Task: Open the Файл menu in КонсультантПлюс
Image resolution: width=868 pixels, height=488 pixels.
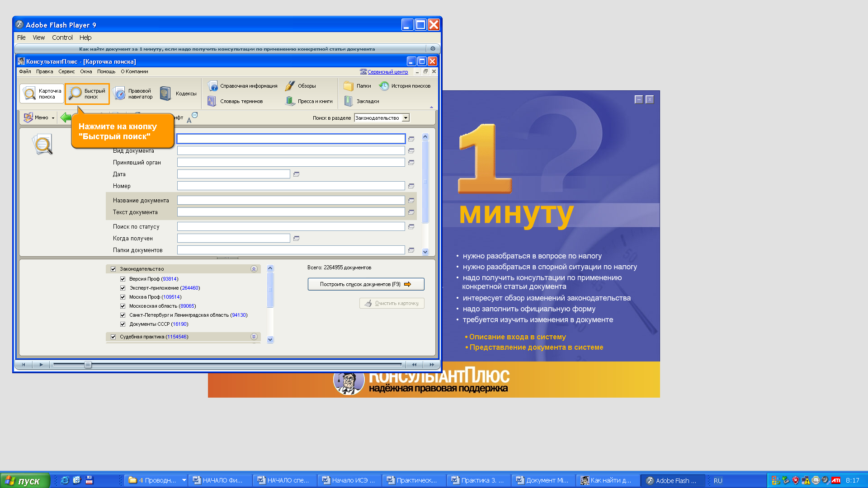Action: pos(25,71)
